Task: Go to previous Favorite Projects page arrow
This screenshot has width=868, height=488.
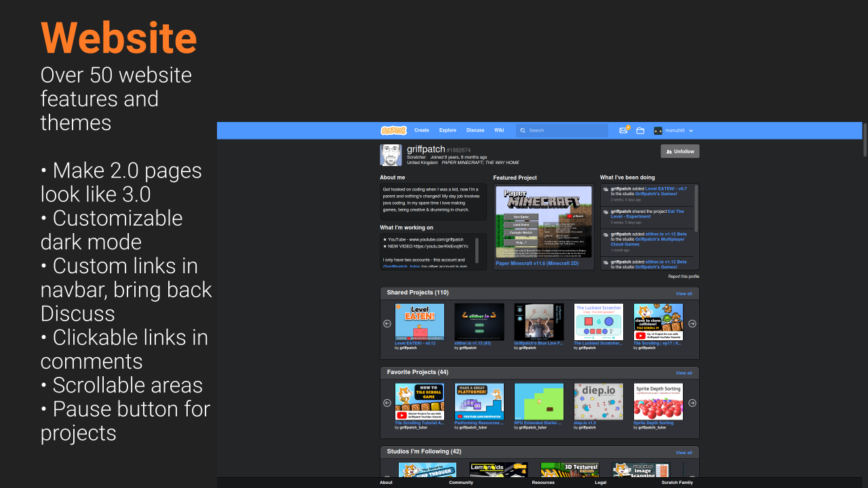Action: tap(387, 403)
